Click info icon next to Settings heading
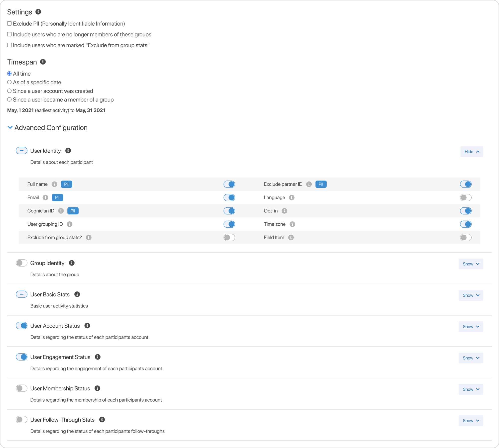The width and height of the screenshot is (499, 448). [38, 12]
